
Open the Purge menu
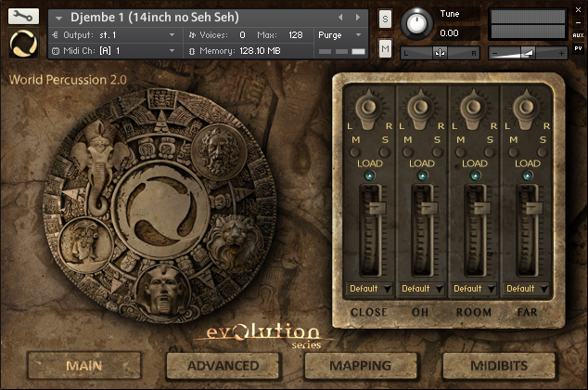coord(339,35)
